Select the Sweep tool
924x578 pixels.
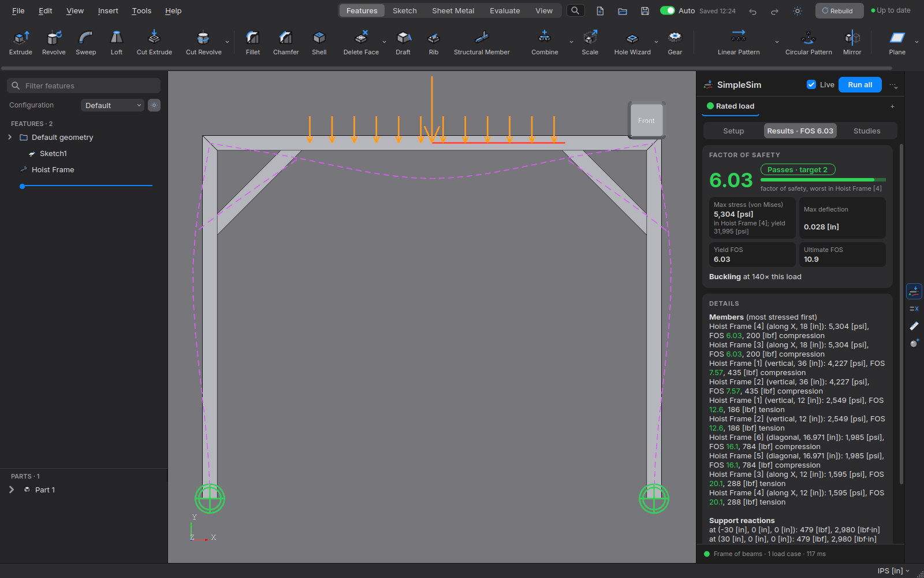click(86, 43)
